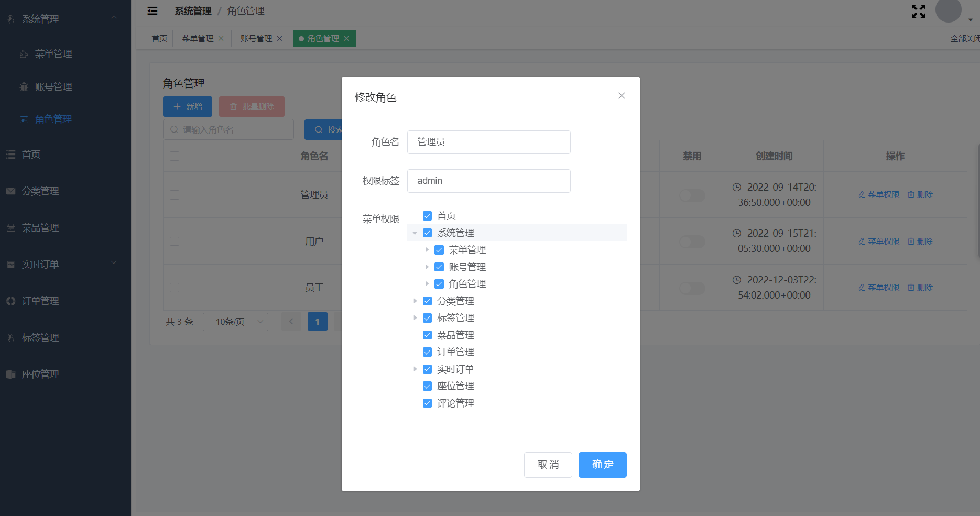980x516 pixels.
Task: Click the 删除 trash icon in 管理员 row
Action: 911,195
